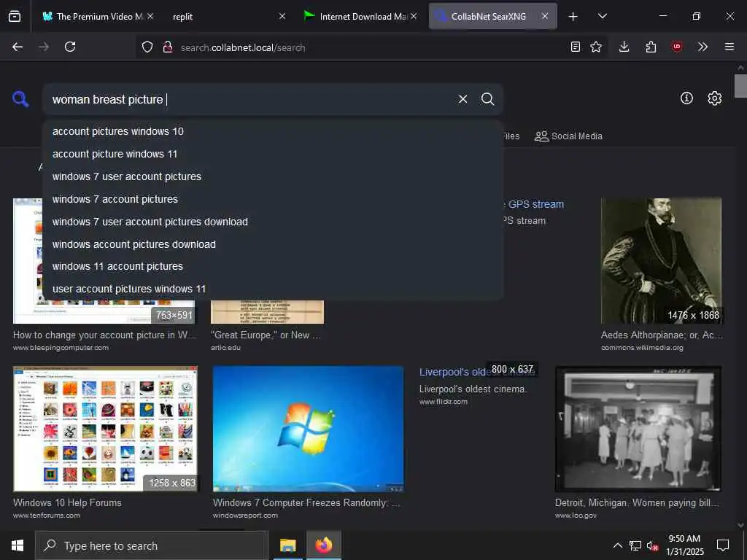The width and height of the screenshot is (747, 560).
Task: Open Windows 7 Computer Freezes Randomly link
Action: tap(307, 502)
